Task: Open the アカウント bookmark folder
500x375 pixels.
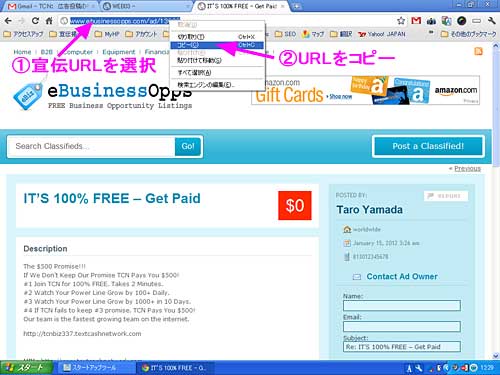Action: point(141,34)
